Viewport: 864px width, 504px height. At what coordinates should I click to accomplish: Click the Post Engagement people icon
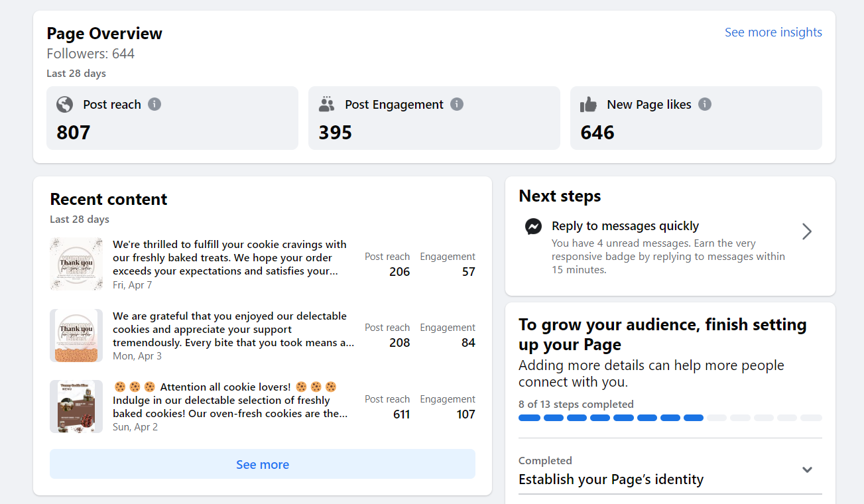coord(326,104)
